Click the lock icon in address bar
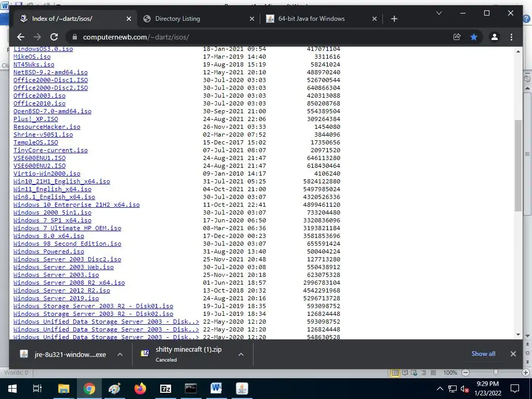The image size is (532, 399). pos(75,37)
